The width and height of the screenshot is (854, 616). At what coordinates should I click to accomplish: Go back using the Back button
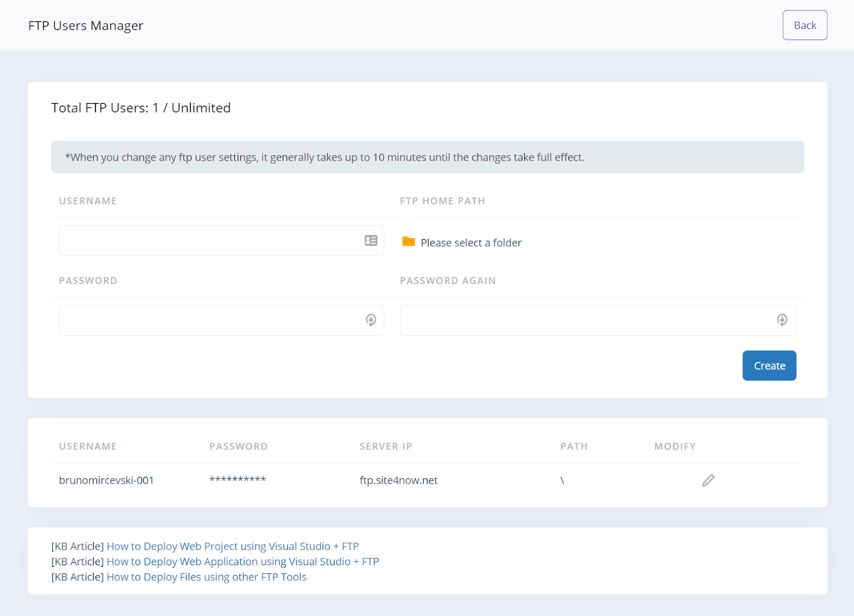805,25
